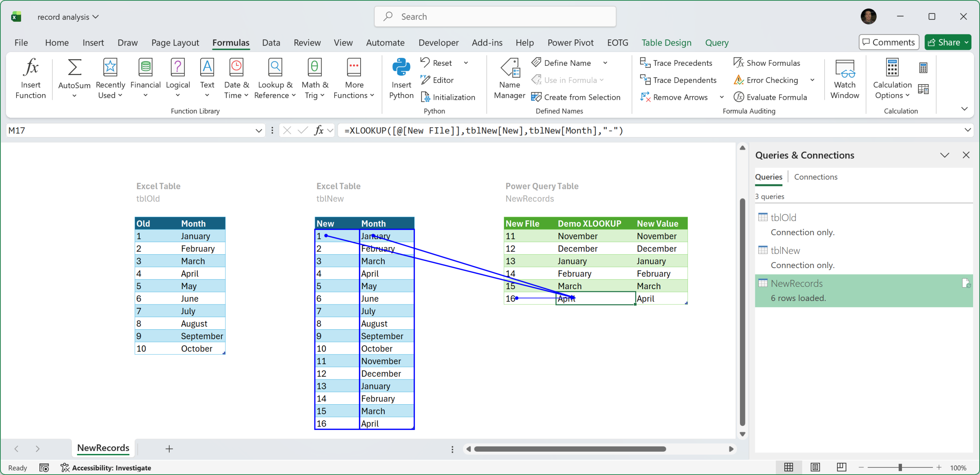Open the Comments button

tap(889, 42)
